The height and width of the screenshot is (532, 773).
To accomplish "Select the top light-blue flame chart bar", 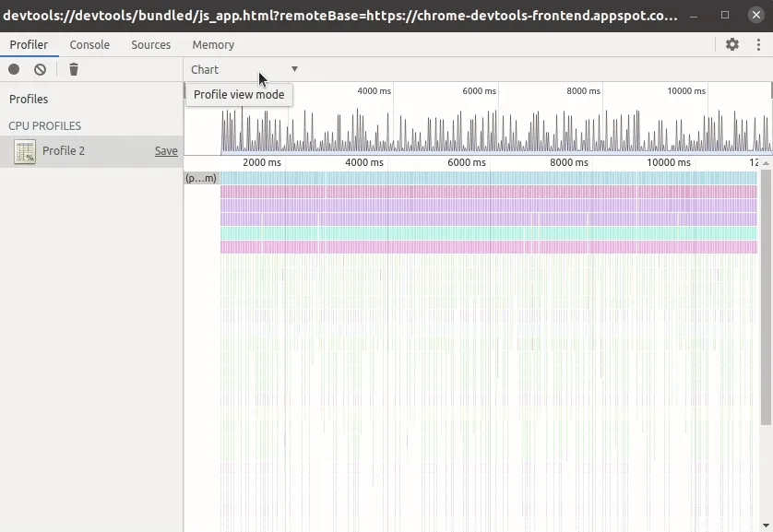I will click(487, 178).
